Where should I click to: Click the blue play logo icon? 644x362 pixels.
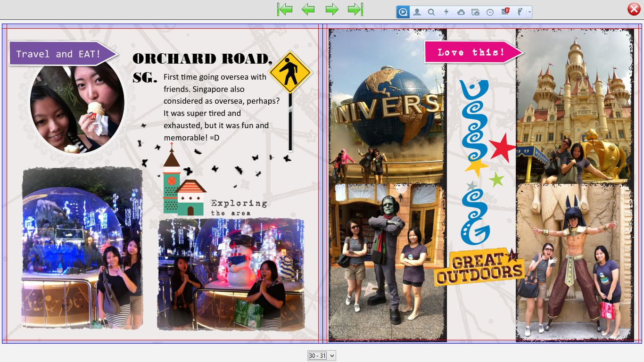pyautogui.click(x=403, y=12)
